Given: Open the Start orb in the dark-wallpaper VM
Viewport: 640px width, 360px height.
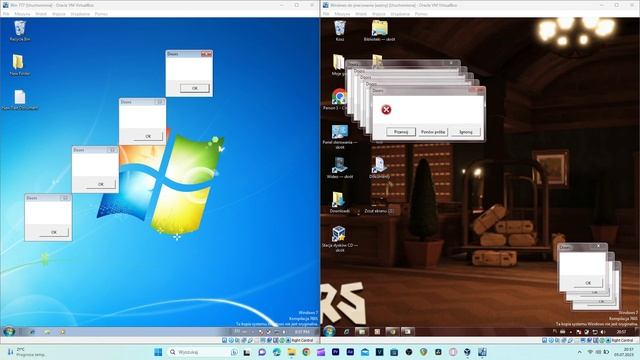Looking at the screenshot, I should 329,331.
